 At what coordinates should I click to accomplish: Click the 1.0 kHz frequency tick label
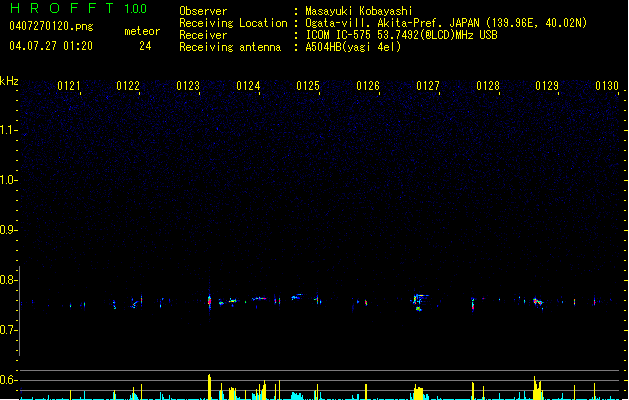[8, 180]
